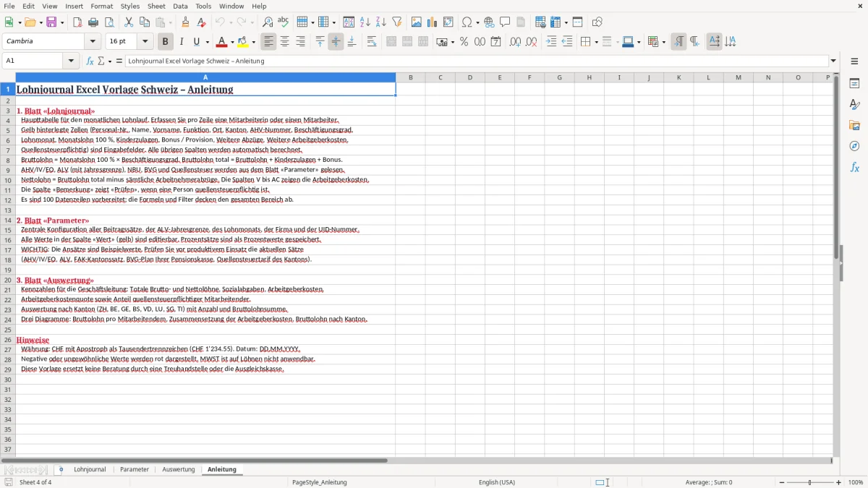Image resolution: width=868 pixels, height=488 pixels.
Task: Click the formula input line
Action: (x=476, y=61)
